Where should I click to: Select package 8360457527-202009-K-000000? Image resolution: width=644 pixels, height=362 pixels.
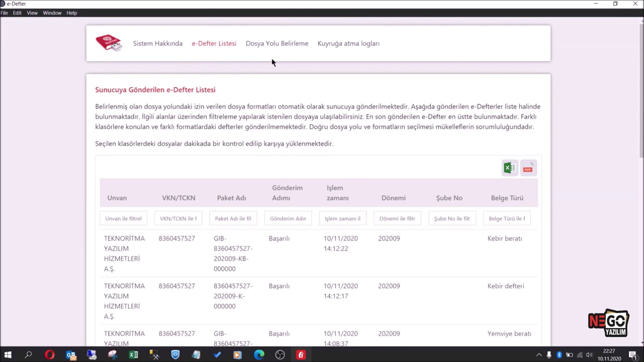coord(233,296)
